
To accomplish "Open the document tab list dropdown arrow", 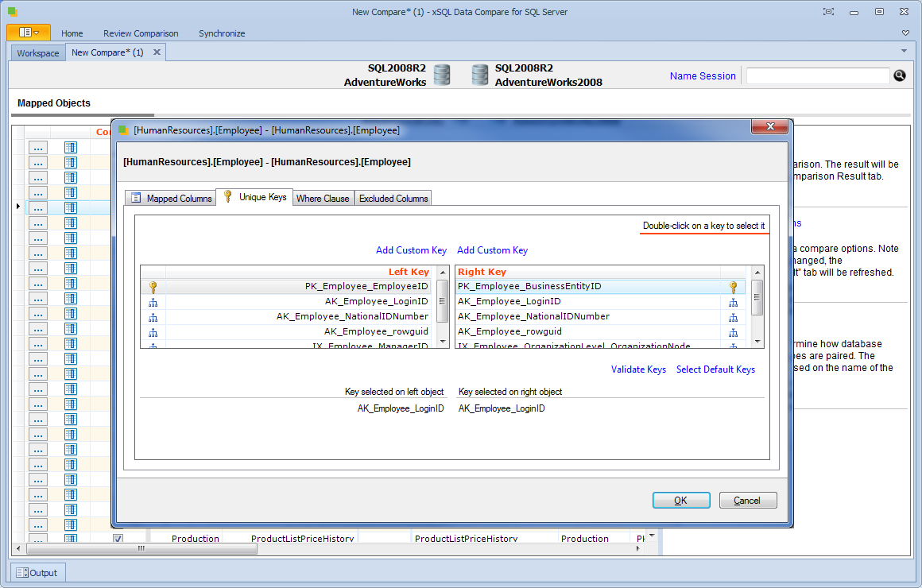I will (904, 51).
